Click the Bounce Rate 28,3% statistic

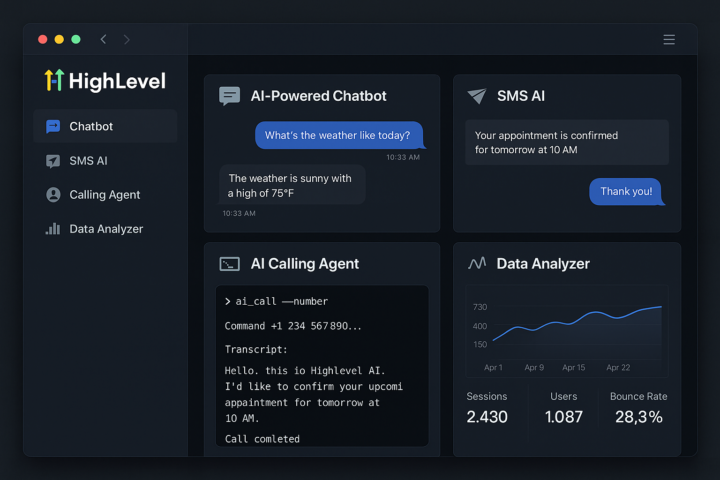tap(638, 408)
